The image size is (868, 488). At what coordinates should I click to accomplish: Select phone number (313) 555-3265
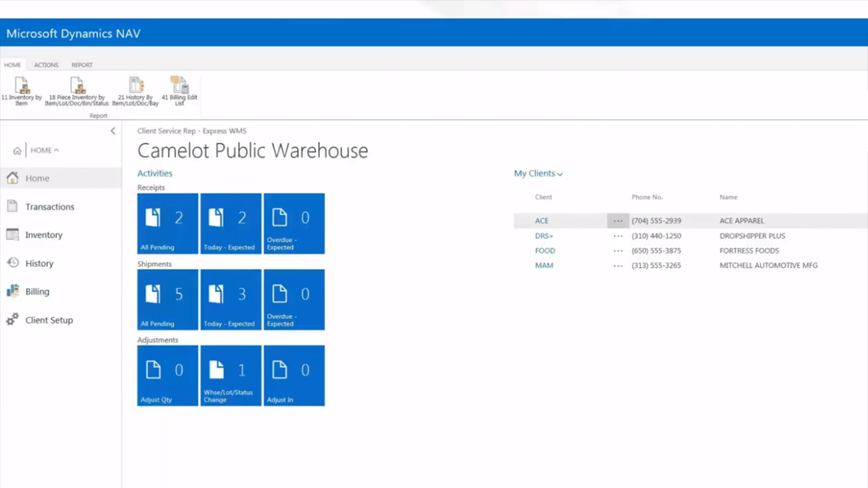click(x=656, y=266)
